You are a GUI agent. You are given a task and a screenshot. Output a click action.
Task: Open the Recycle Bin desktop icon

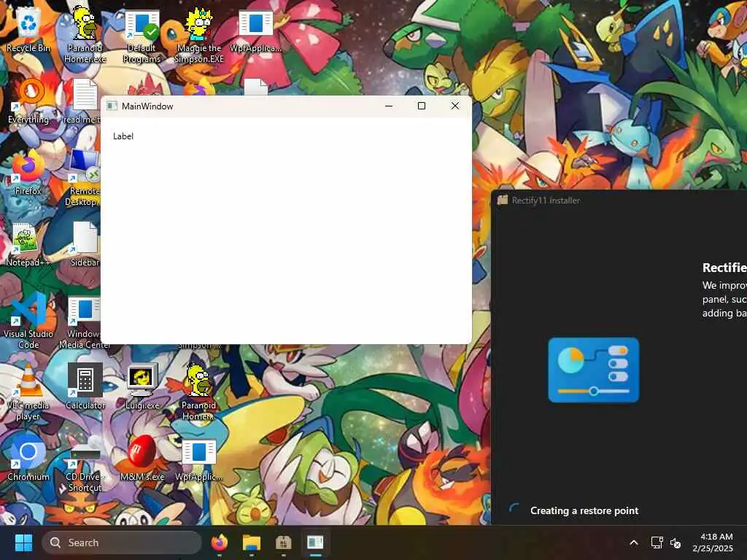28,30
